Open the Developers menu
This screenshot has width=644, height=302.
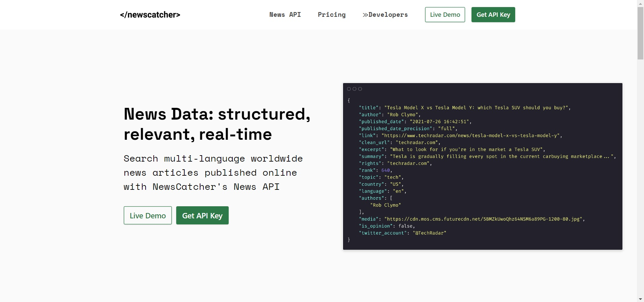click(385, 15)
